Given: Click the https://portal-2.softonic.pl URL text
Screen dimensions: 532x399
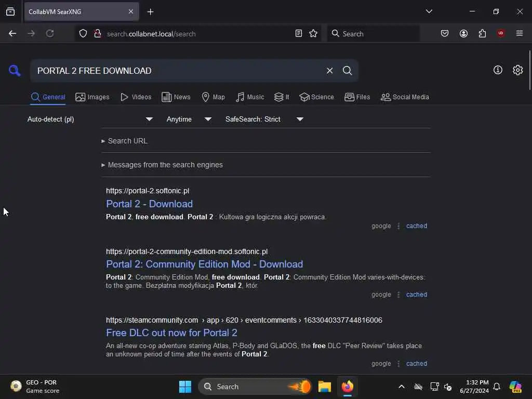Looking at the screenshot, I should coord(148,191).
